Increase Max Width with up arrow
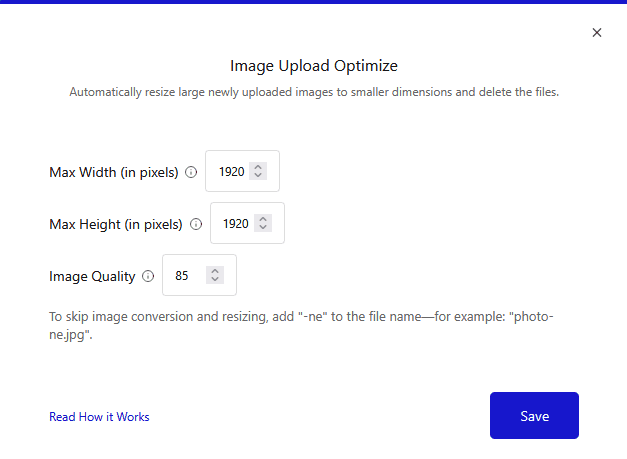627x459 pixels. tap(258, 167)
